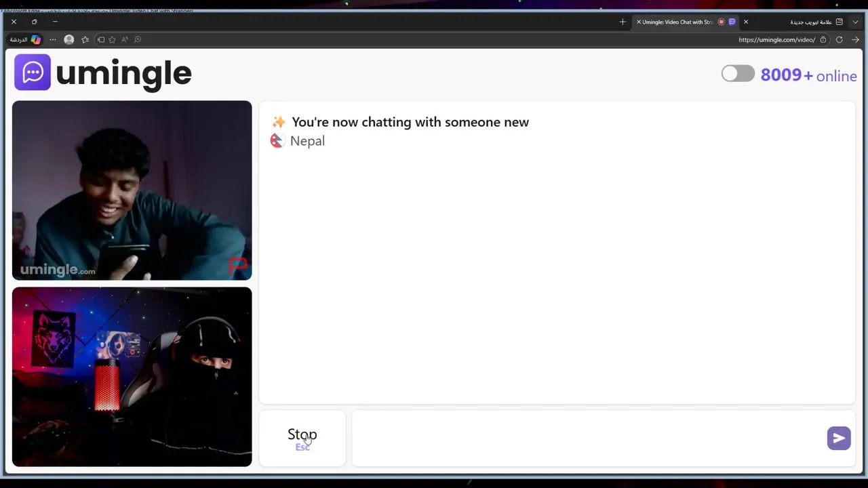Screen dimensions: 868x488
Task: Click the Stop button
Action: tap(302, 438)
